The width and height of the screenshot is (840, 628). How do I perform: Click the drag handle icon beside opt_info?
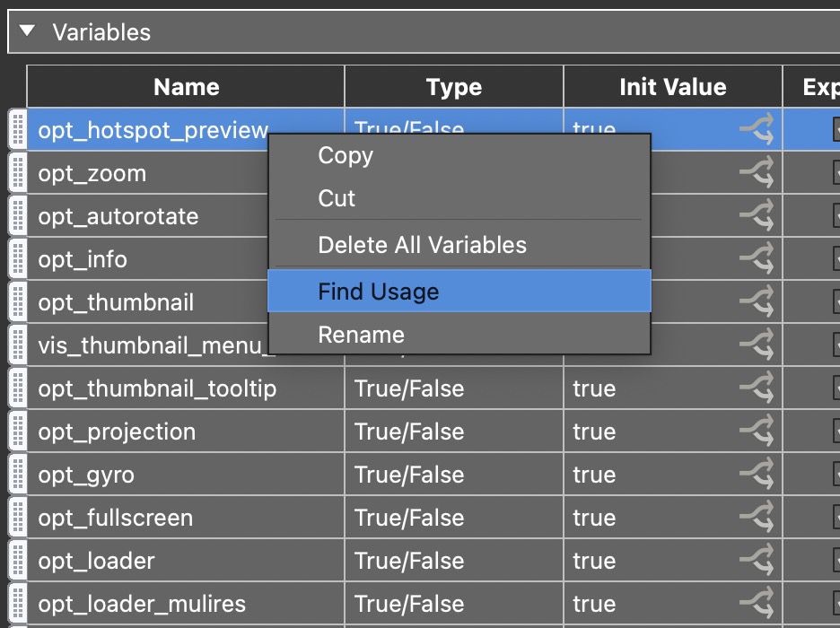tap(18, 259)
